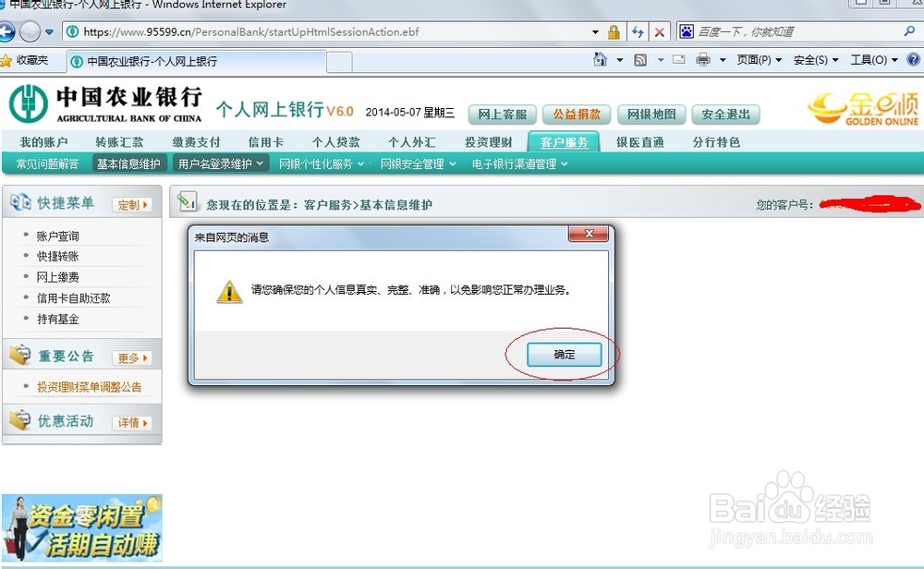Click the 公益捐款 button
924x569 pixels.
(577, 115)
